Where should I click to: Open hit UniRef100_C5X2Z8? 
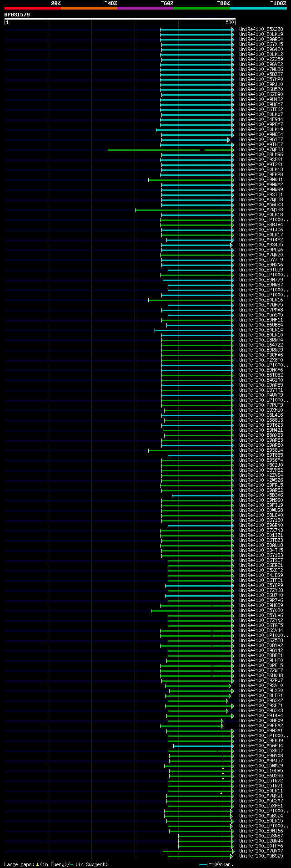(x=261, y=29)
